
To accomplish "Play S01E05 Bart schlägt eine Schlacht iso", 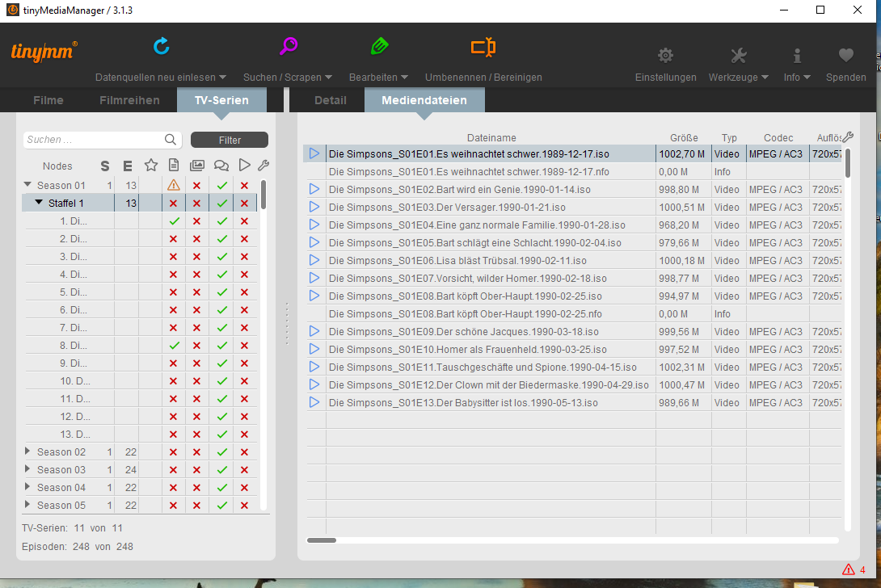I will [x=314, y=242].
